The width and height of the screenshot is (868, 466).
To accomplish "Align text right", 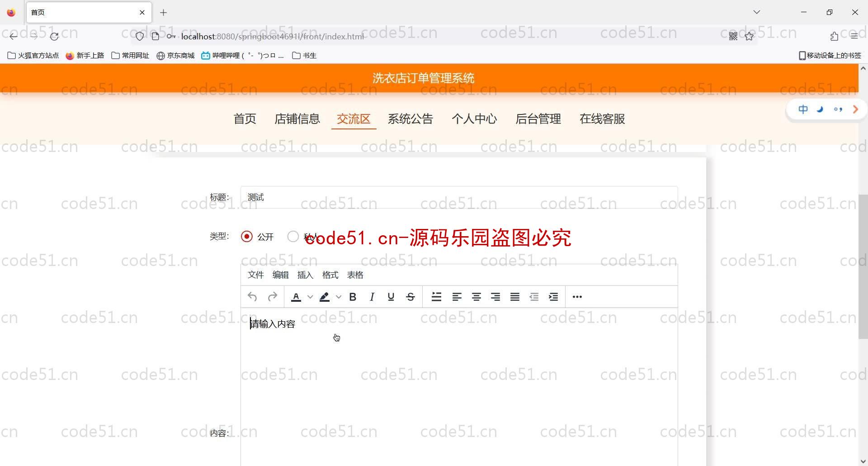I will 495,297.
